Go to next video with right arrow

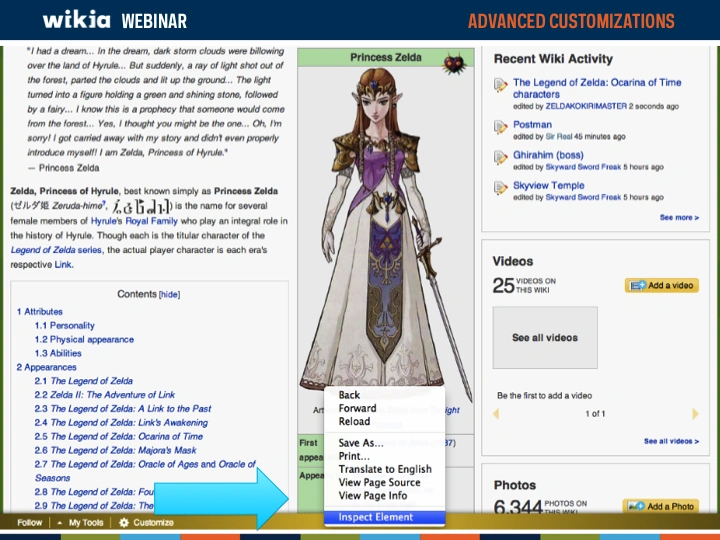point(694,413)
